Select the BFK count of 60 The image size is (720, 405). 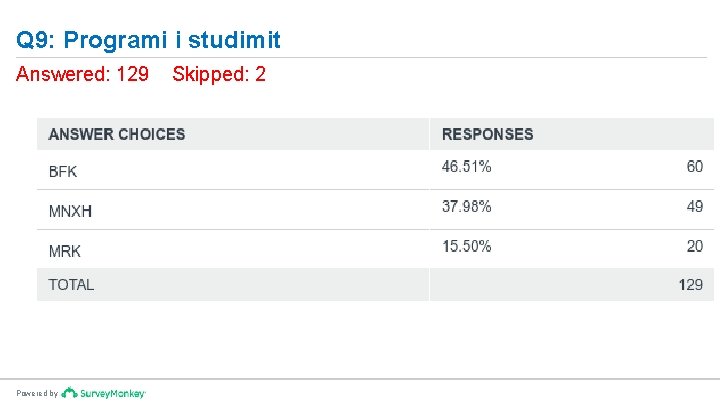[695, 166]
